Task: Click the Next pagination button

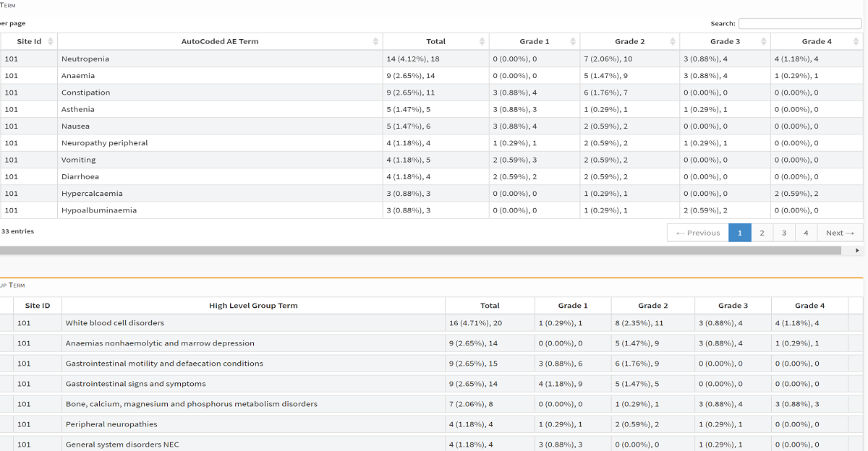Action: pos(839,232)
